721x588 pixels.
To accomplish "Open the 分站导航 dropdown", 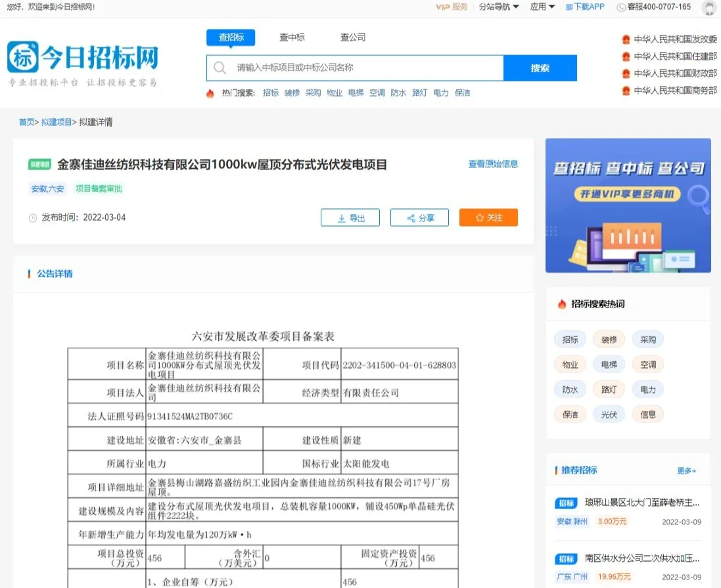I will click(x=496, y=7).
